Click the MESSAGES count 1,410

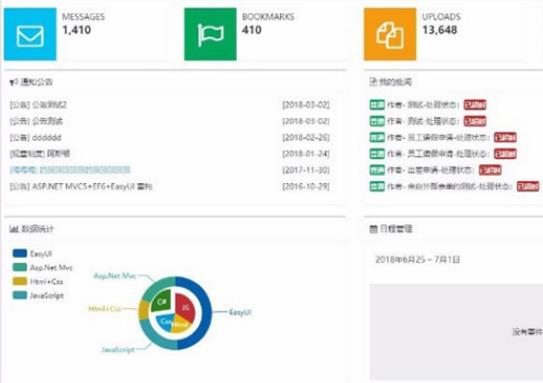point(77,30)
